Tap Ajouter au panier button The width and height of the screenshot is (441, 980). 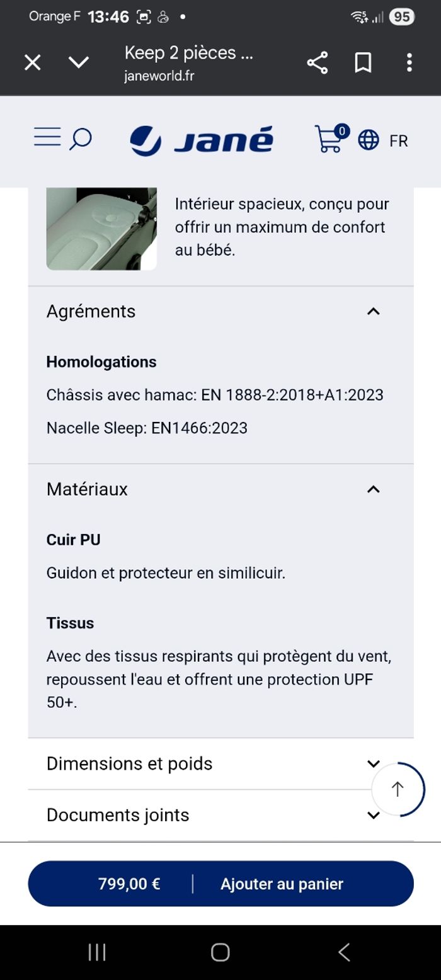point(281,884)
